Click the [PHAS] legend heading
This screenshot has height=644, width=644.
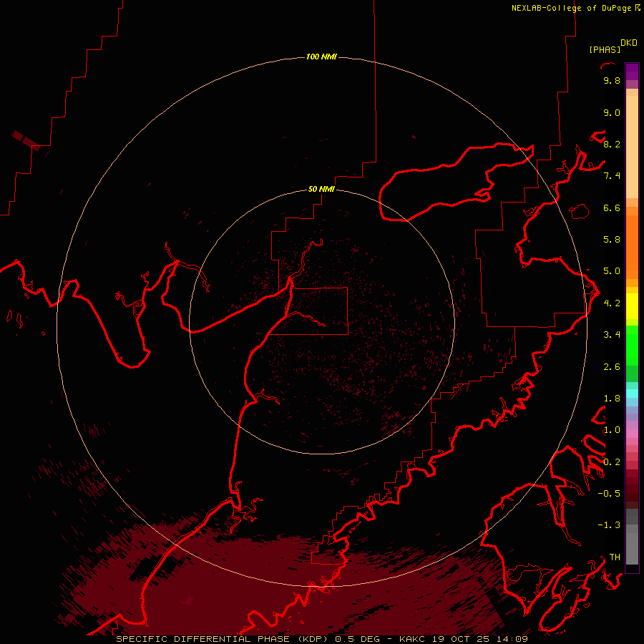point(605,49)
